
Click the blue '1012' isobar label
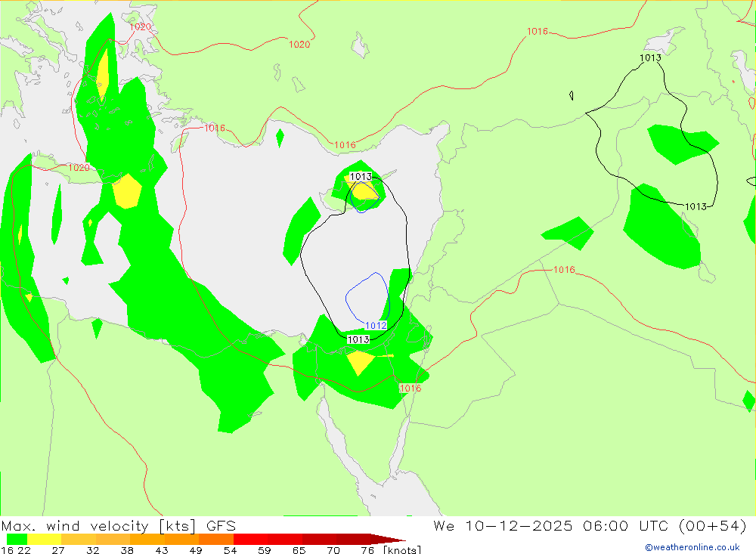[376, 326]
